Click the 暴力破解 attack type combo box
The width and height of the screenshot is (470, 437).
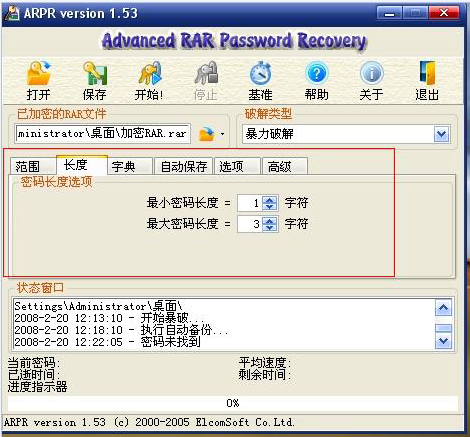tap(346, 134)
